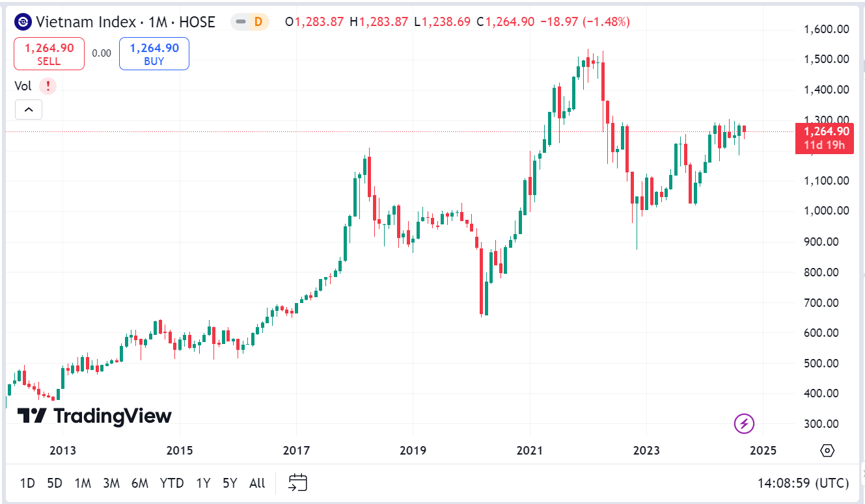Select the 3M time range
865x504 pixels.
pos(111,483)
